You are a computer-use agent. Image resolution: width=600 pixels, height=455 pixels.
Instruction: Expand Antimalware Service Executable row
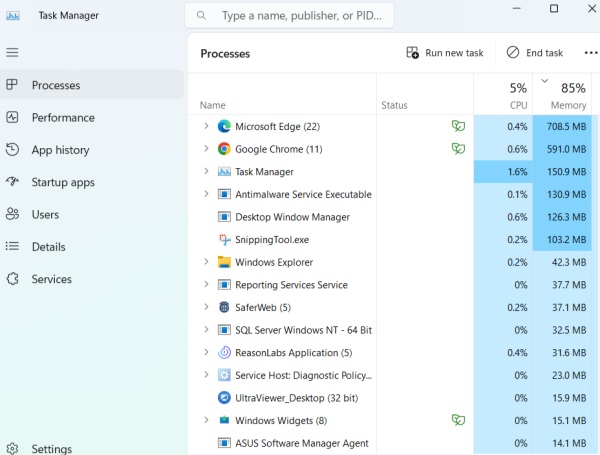206,194
